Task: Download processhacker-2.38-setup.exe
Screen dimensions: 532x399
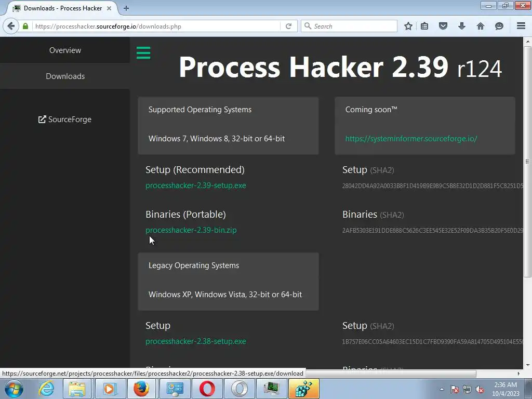Action: click(x=196, y=341)
